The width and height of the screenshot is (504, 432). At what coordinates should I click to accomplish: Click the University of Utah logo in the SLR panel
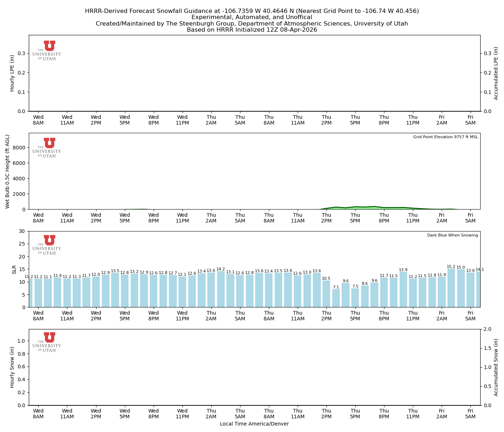pyautogui.click(x=47, y=245)
